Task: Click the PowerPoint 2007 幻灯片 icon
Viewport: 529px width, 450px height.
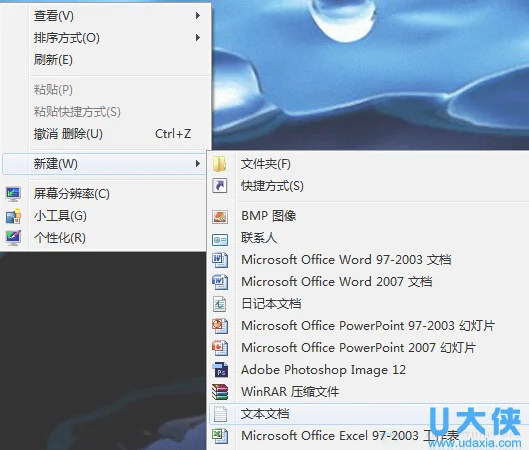Action: pos(220,348)
